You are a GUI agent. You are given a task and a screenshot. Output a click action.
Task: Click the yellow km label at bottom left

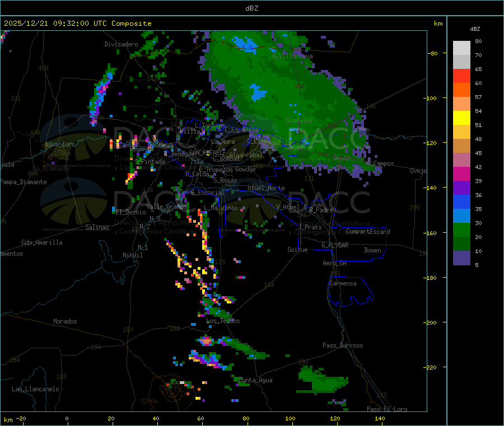[8, 420]
